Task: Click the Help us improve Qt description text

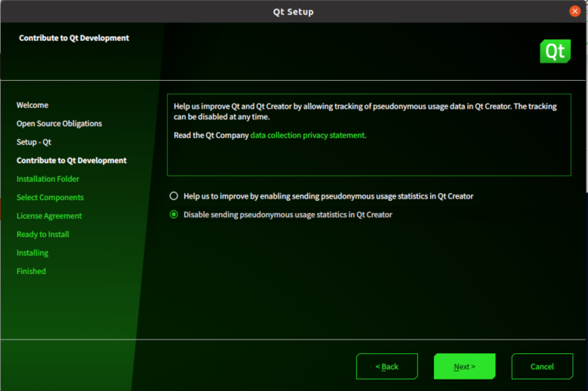Action: pyautogui.click(x=365, y=112)
